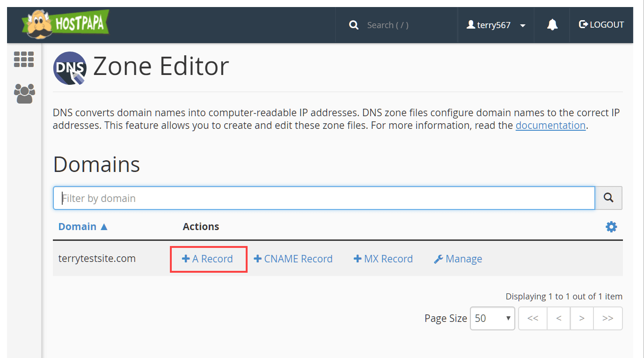Screen dimensions: 644x358
Task: Click the search magnifier icon in header
Action: point(354,25)
